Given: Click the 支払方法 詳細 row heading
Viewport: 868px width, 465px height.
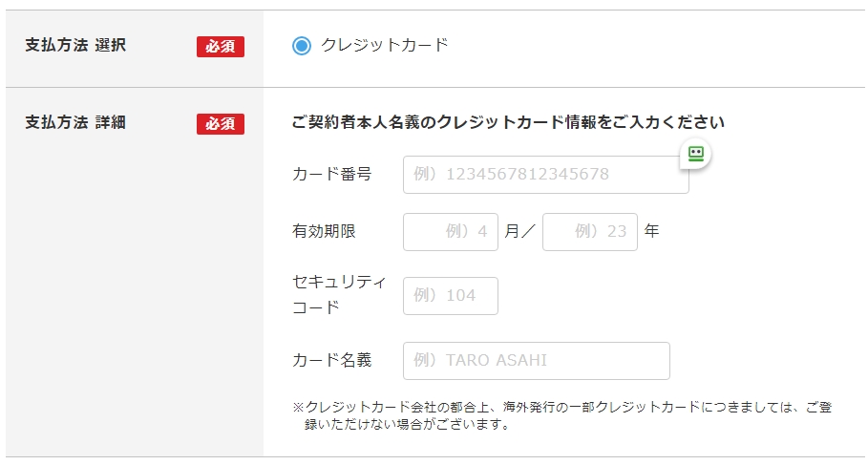Looking at the screenshot, I should coord(74,122).
